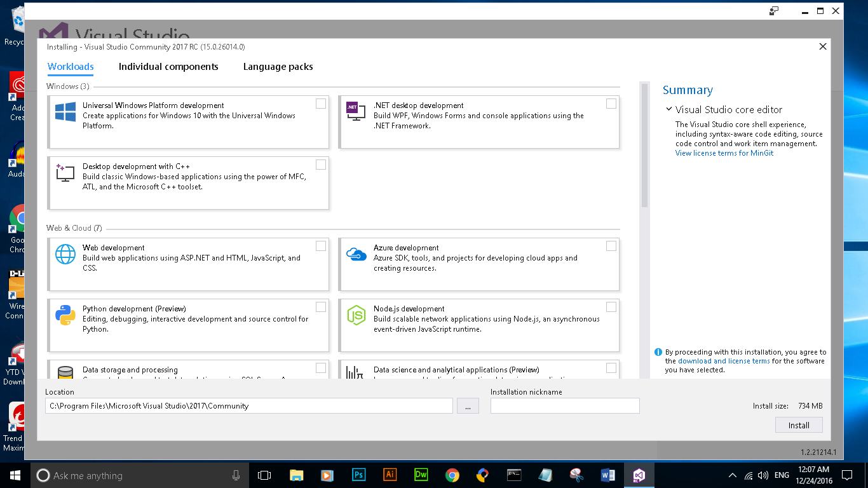This screenshot has width=868, height=488.
Task: Click the Python development logo icon
Action: [x=65, y=315]
